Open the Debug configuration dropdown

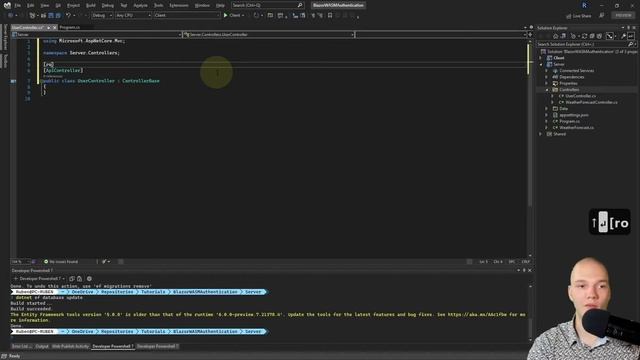[x=102, y=16]
